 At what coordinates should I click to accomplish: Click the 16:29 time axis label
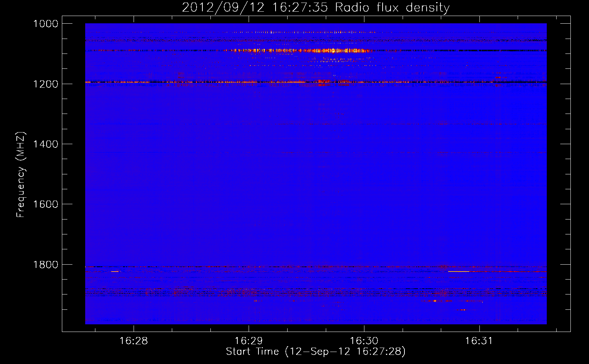coord(249,341)
